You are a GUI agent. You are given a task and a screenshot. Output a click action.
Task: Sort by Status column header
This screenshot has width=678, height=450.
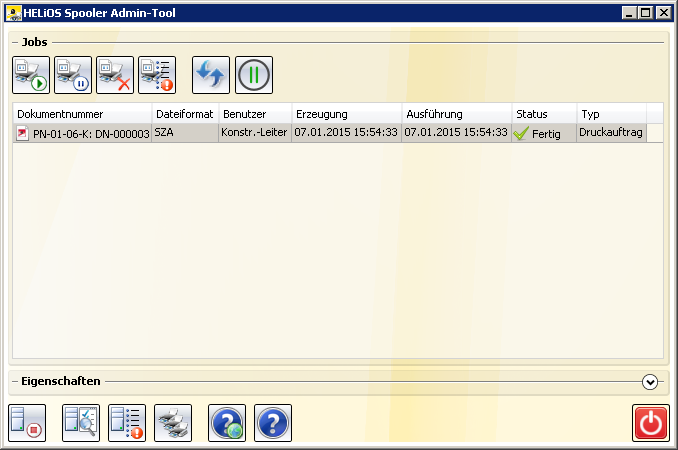pyautogui.click(x=544, y=114)
